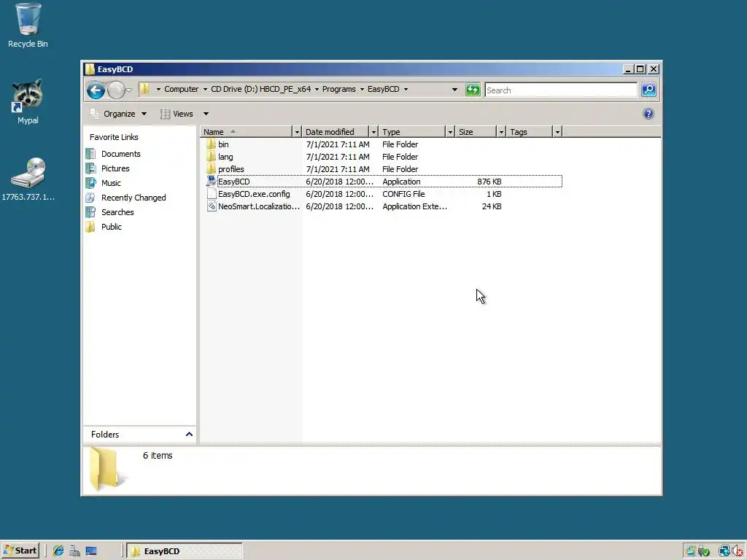Click the 876 KB size cell
This screenshot has height=560, width=747.
[x=489, y=182]
